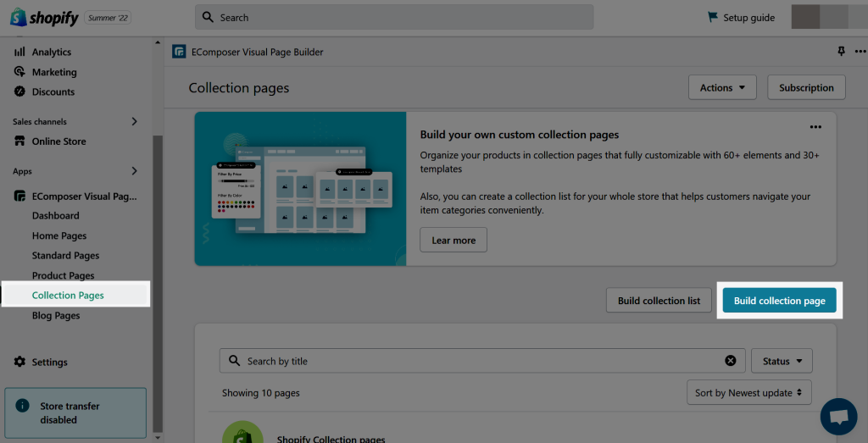
Task: Open Analytics in the sidebar
Action: [x=52, y=52]
